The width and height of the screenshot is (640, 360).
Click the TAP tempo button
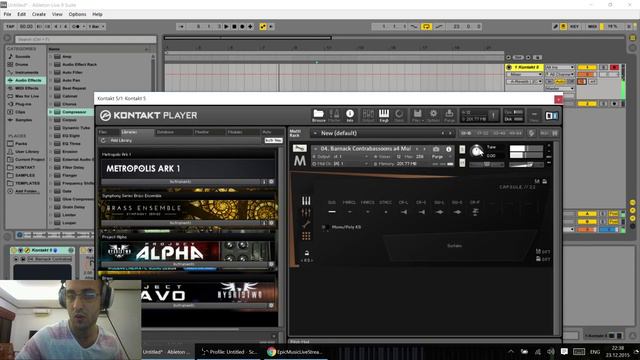pos(10,27)
